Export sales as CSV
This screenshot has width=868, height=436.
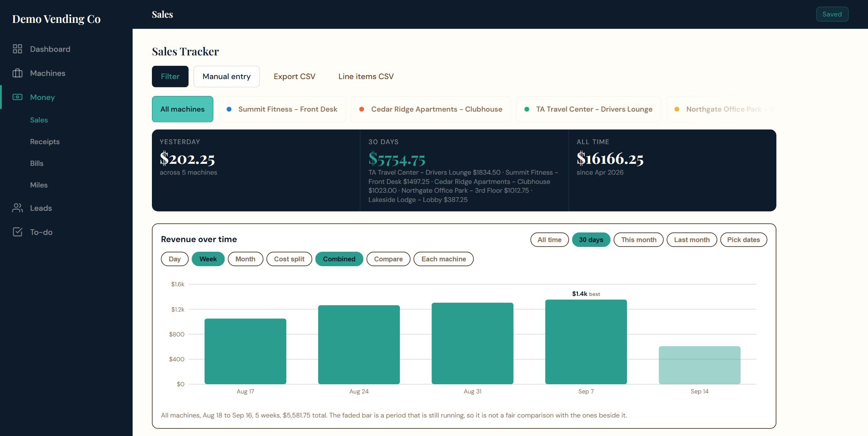coord(295,76)
